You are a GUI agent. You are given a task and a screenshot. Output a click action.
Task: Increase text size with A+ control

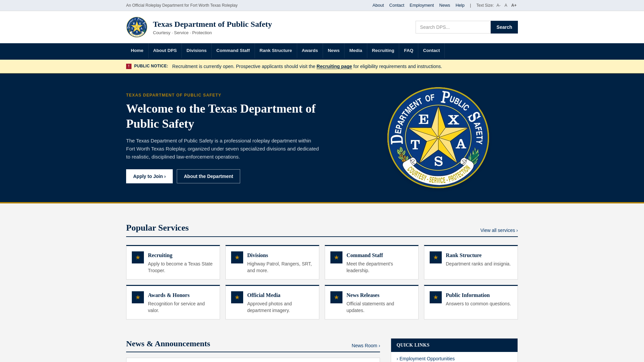[514, 5]
